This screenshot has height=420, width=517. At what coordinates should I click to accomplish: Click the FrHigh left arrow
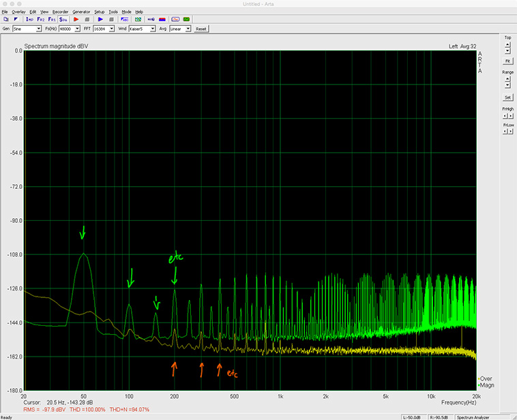tap(505, 116)
